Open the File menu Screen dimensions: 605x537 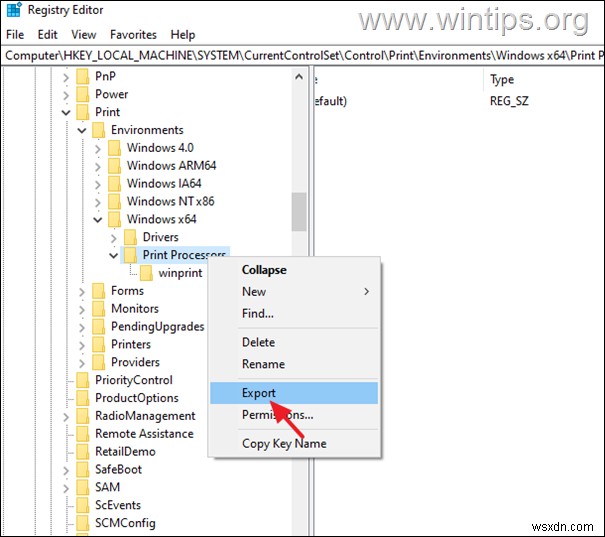(15, 35)
